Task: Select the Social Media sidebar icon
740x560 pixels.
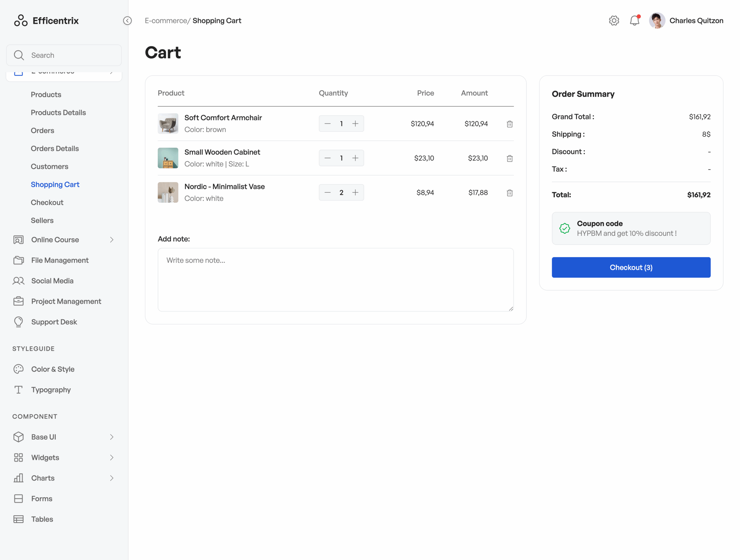Action: pos(18,281)
